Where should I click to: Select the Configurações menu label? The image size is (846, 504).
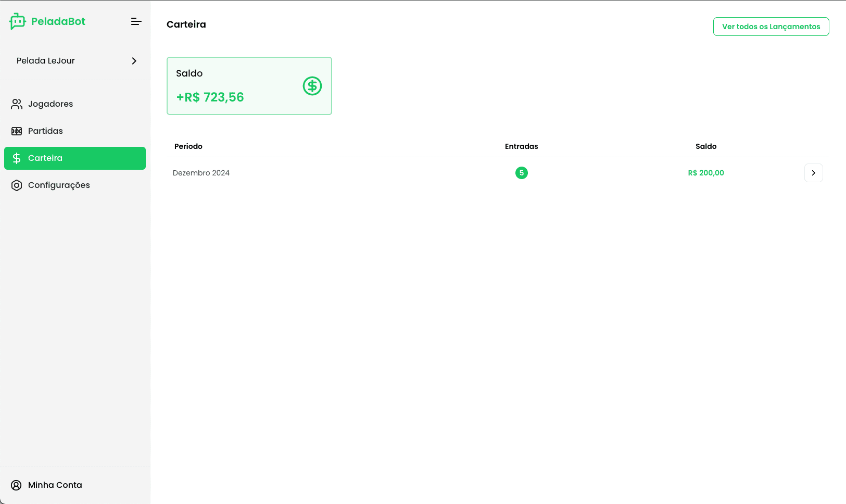[x=59, y=185]
